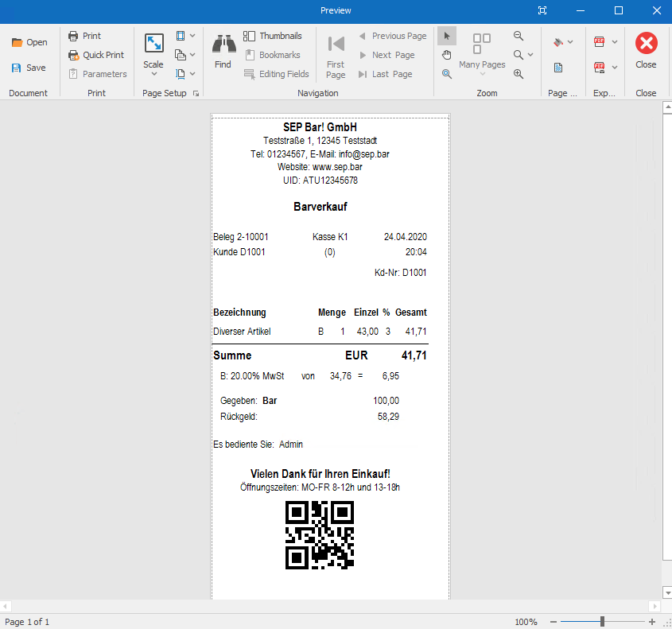Click the vertical scrollbar down arrow
The width and height of the screenshot is (672, 629).
click(x=667, y=593)
